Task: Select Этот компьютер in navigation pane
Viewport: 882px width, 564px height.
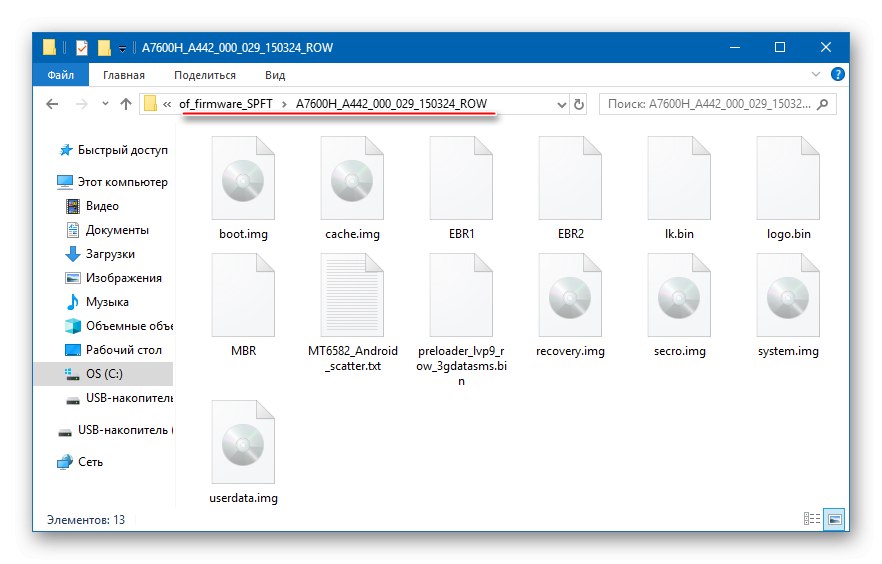Action: pyautogui.click(x=112, y=182)
